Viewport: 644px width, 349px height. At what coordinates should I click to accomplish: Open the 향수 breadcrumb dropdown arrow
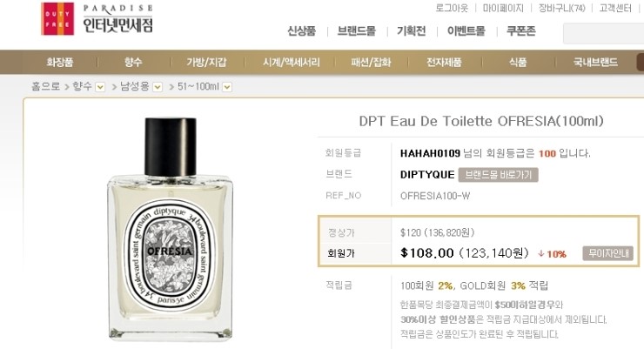point(100,87)
